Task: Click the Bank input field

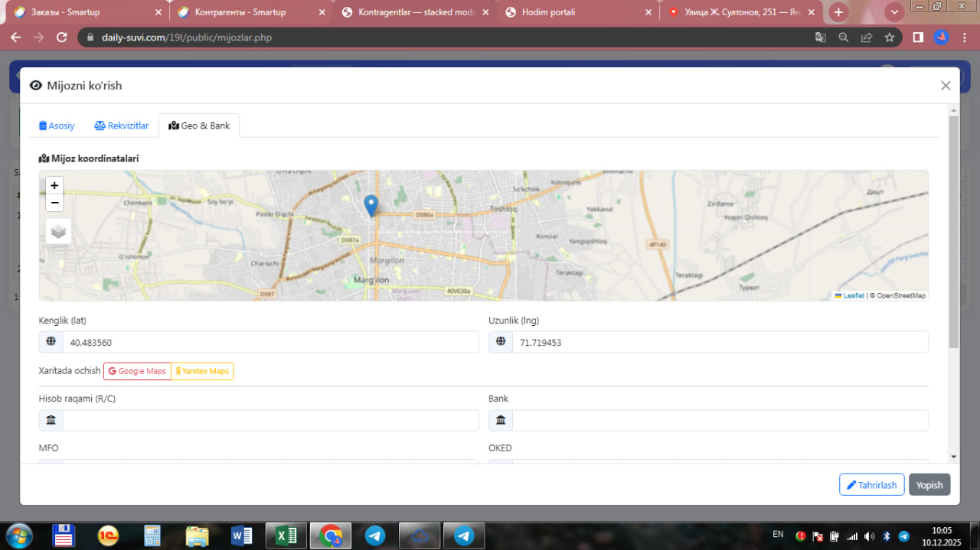Action: coord(720,420)
